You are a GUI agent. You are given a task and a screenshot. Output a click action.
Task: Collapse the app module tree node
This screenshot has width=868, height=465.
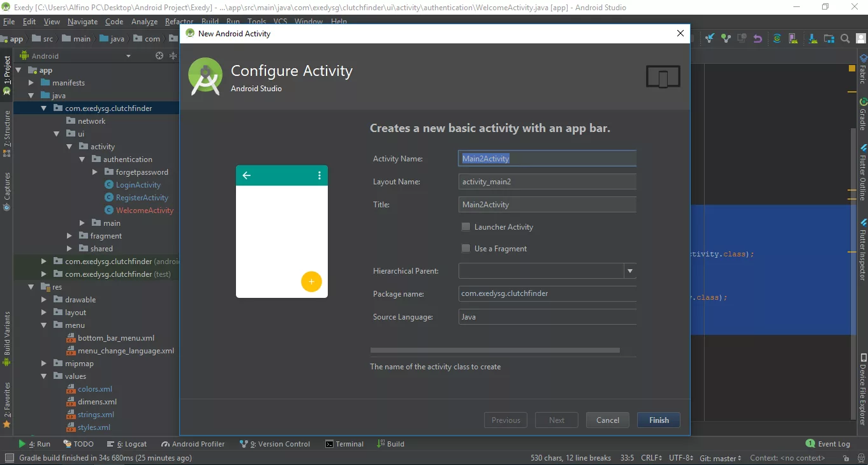(x=18, y=70)
